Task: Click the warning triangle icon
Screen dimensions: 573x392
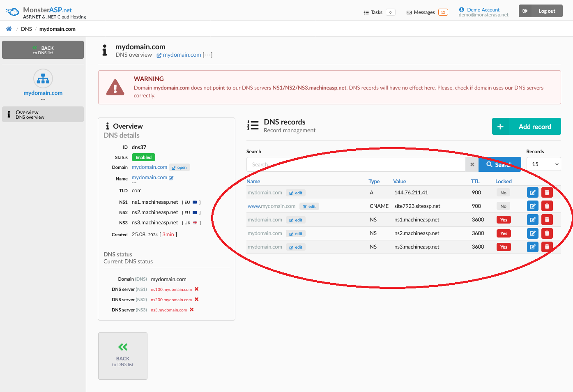Action: pos(115,87)
